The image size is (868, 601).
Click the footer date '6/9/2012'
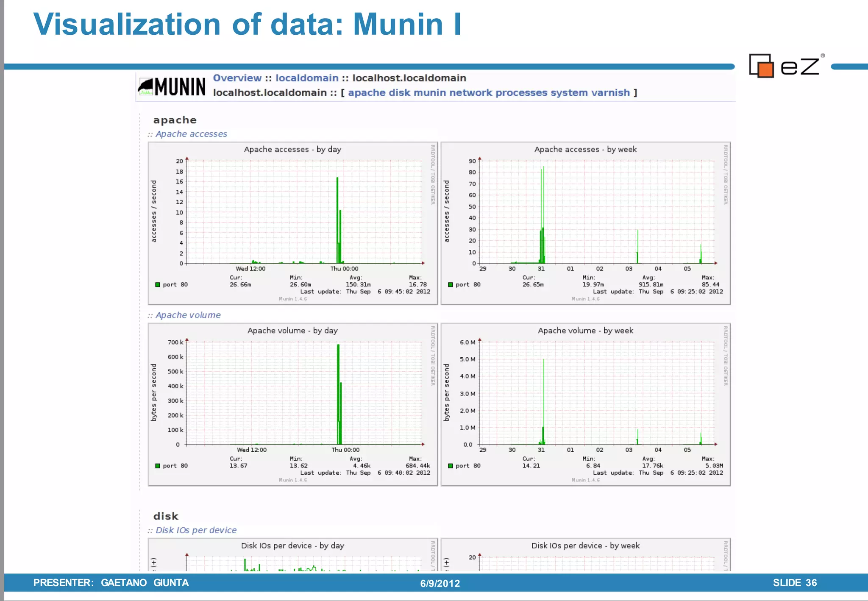coord(440,584)
